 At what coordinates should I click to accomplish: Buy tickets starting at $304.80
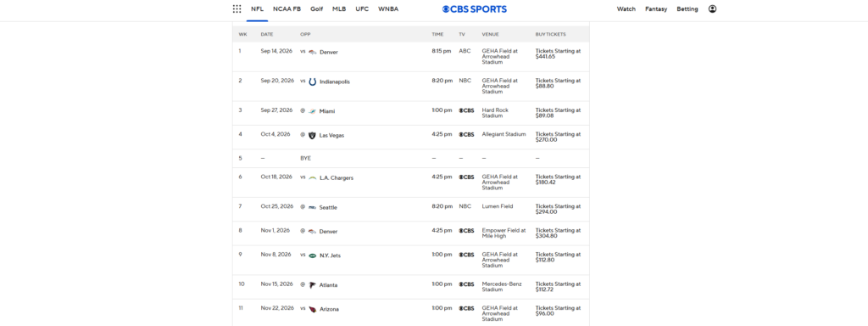pos(558,233)
